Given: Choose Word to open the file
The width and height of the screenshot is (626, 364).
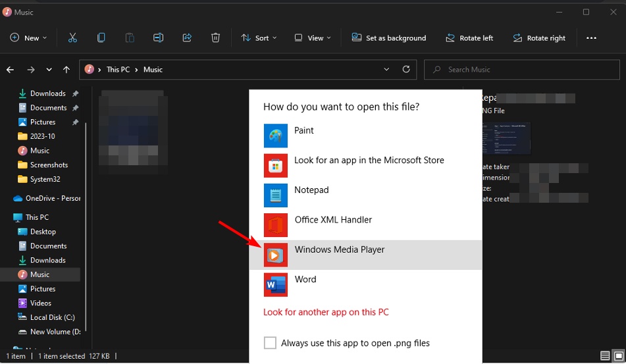Looking at the screenshot, I should [x=365, y=284].
